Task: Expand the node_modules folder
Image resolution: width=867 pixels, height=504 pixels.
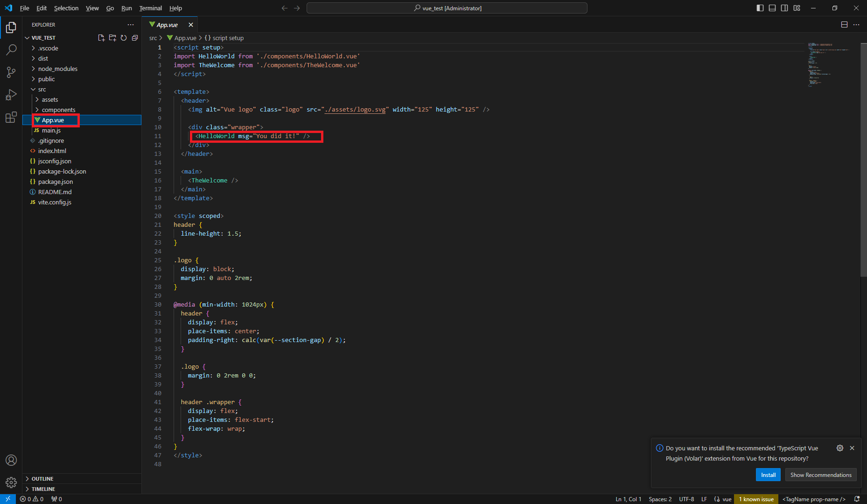Action: [x=58, y=69]
